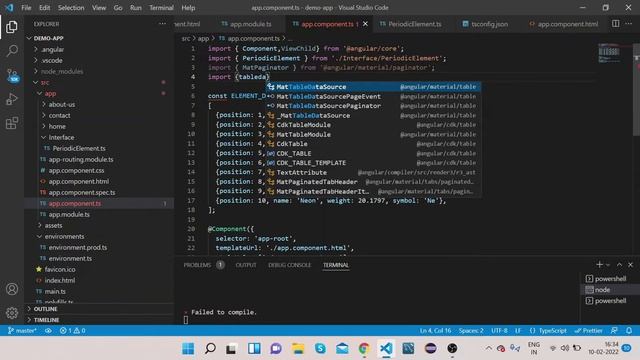640x360 pixels.
Task: Click the code minimap preview
Action: (x=609, y=53)
